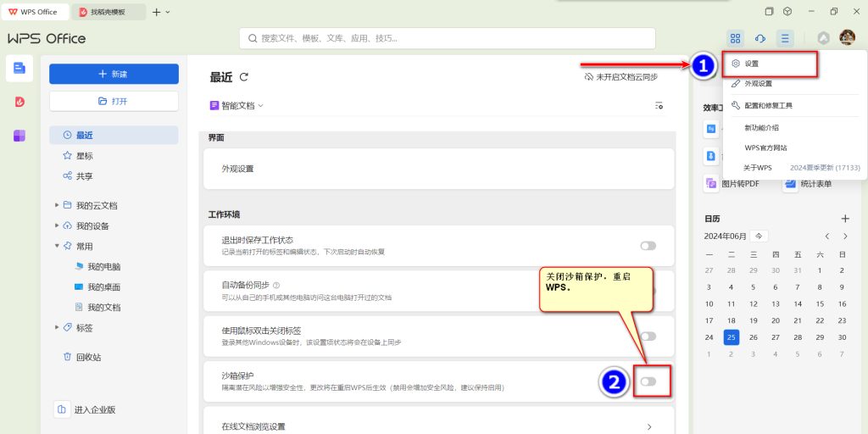Go to the previous month in the calendar
Image resolution: width=868 pixels, height=434 pixels.
click(x=827, y=236)
